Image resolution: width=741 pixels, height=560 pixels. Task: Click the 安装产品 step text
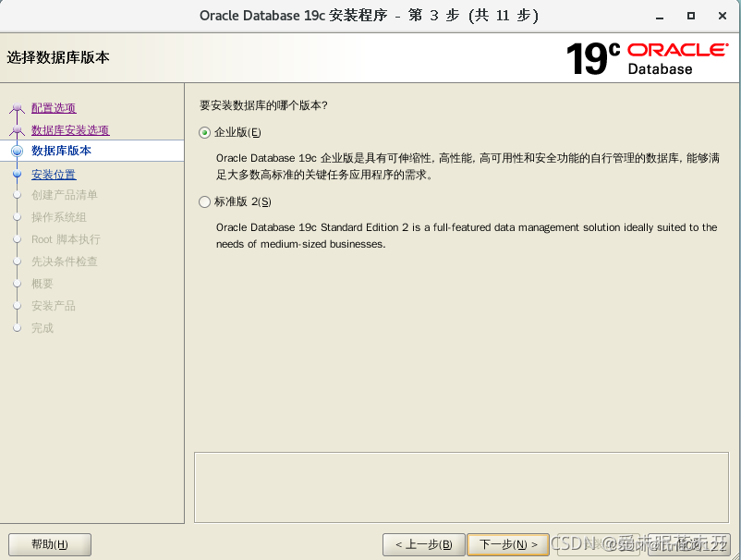click(54, 306)
